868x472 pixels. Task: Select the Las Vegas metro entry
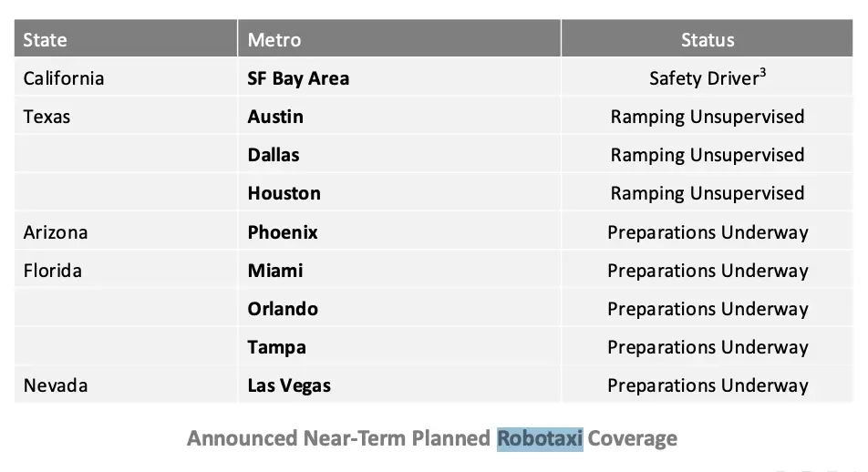(289, 385)
